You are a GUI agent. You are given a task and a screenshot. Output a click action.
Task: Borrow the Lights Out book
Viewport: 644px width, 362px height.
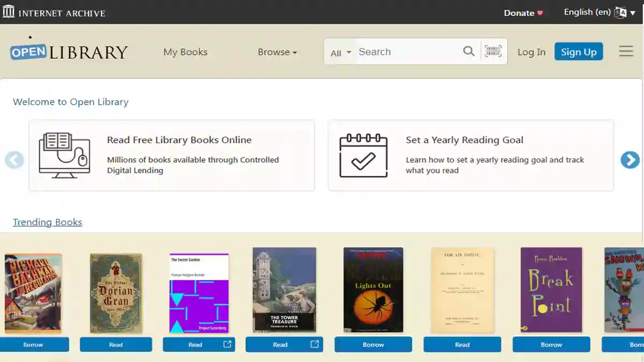coord(373,344)
